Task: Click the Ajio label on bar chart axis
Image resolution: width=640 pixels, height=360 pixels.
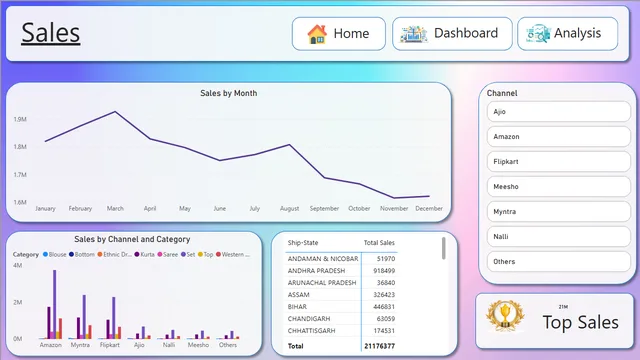Action: (x=139, y=345)
